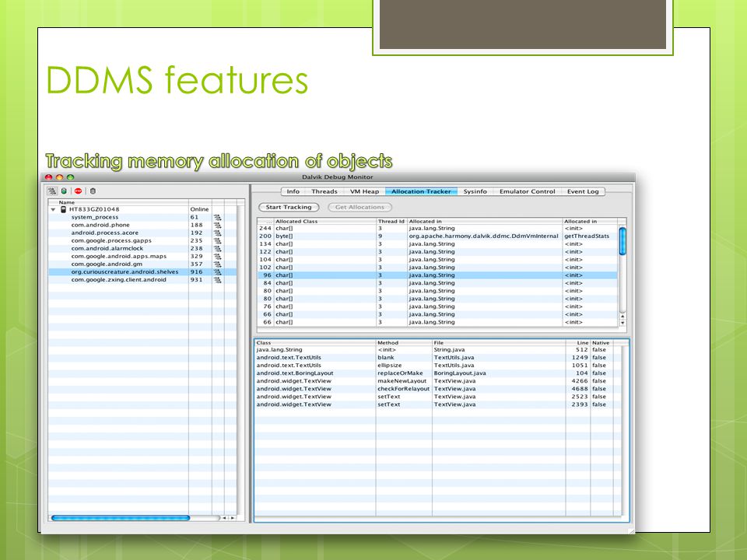Select the com.google.zxing.client.android process
747x560 pixels.
point(142,280)
